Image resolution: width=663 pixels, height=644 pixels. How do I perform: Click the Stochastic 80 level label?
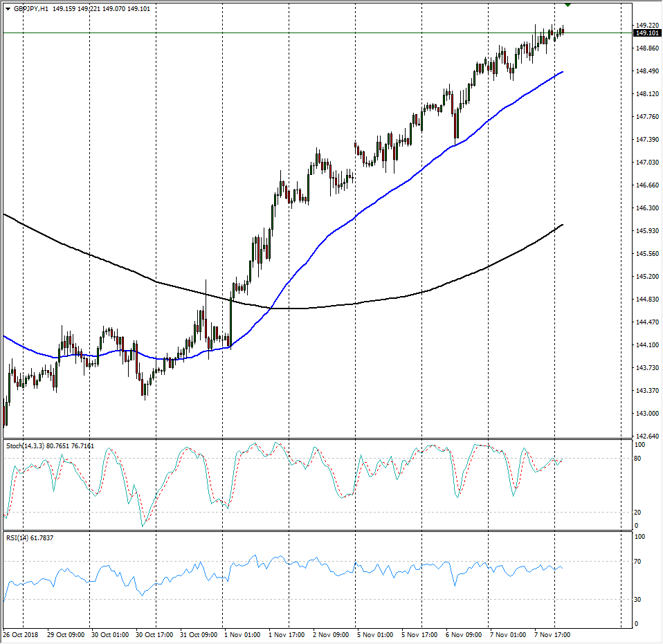(x=639, y=459)
